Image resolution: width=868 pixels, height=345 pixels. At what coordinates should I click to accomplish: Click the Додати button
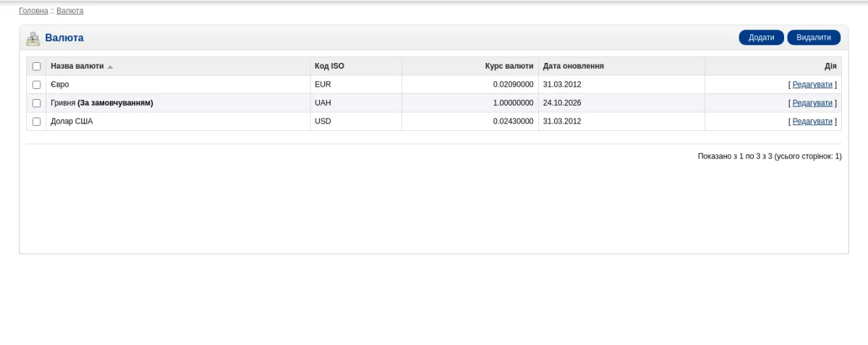761,38
